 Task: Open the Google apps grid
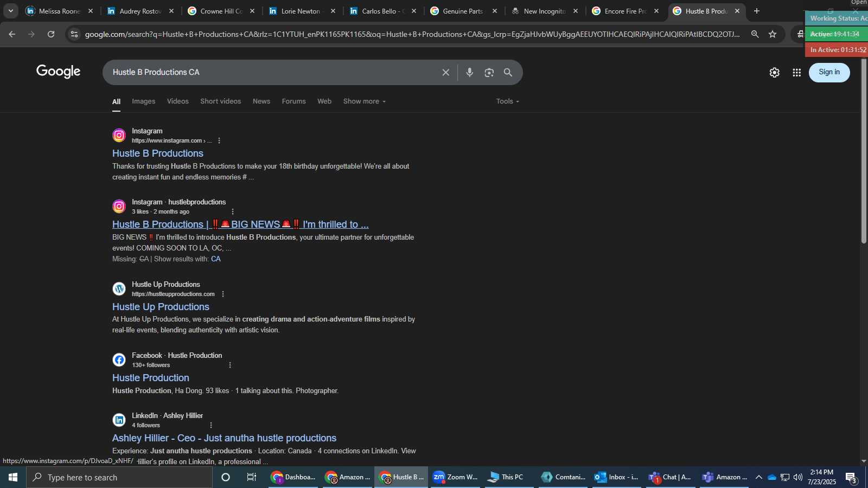pos(797,73)
